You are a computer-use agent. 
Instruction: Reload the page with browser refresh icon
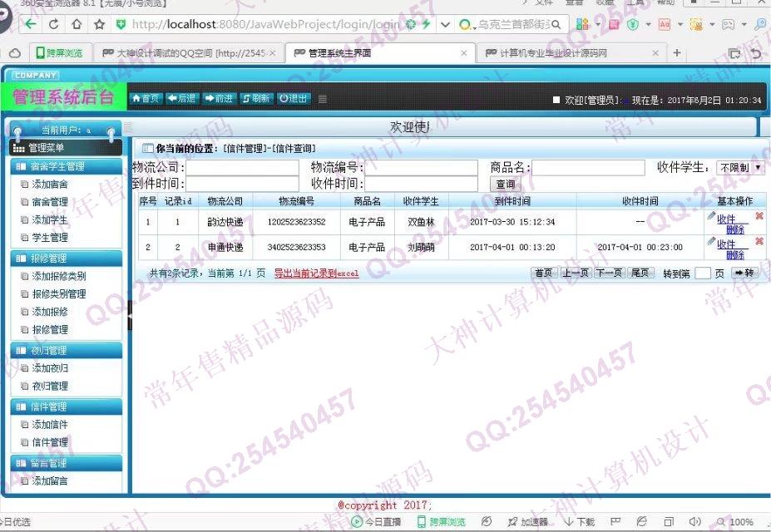coord(53,24)
